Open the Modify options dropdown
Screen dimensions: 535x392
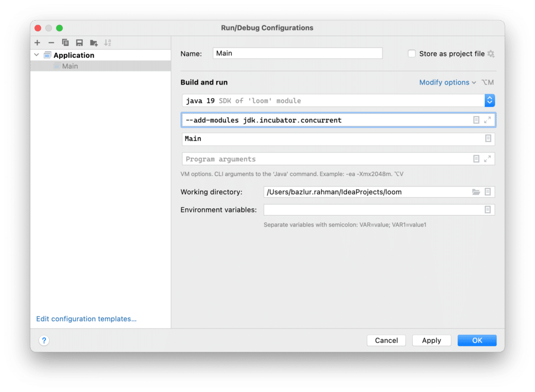pos(447,82)
